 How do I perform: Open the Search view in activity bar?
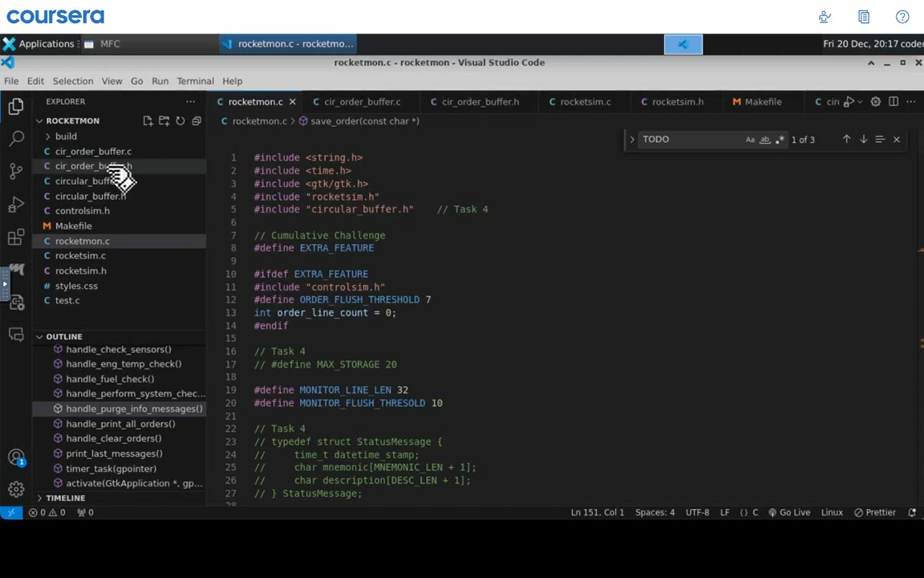(16, 138)
